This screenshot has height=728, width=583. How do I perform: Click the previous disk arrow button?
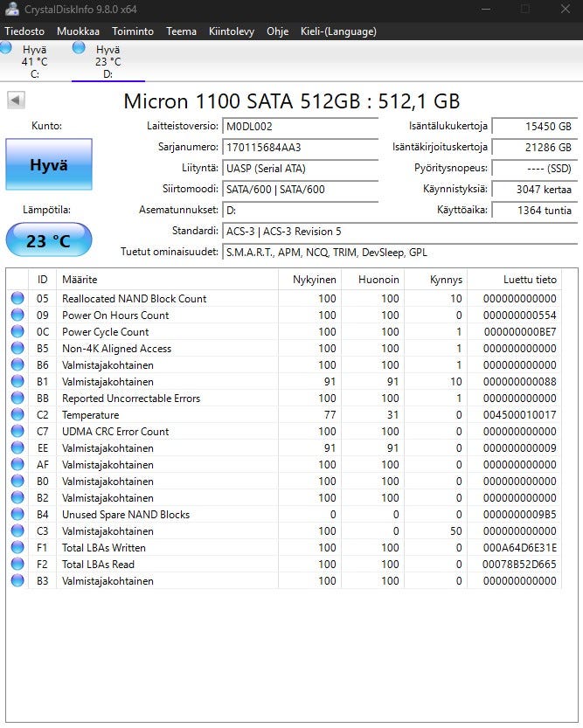(16, 101)
